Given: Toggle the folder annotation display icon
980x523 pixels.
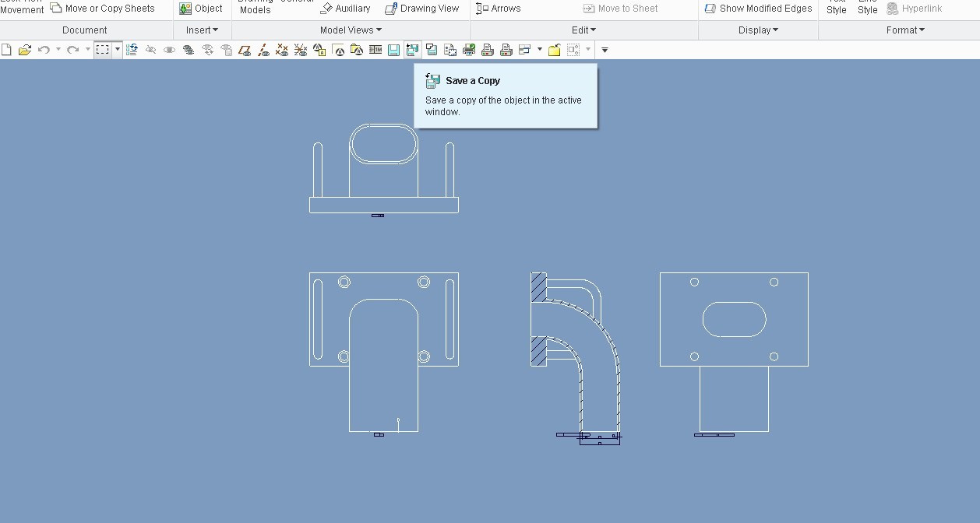Looking at the screenshot, I should (357, 50).
